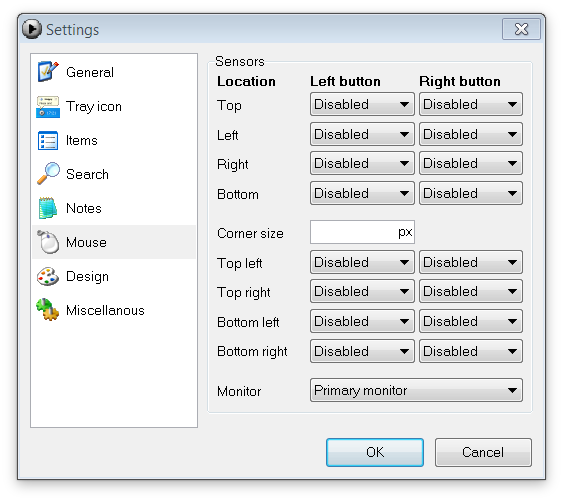The height and width of the screenshot is (501, 563).
Task: Close the Settings dialog
Action: (521, 29)
